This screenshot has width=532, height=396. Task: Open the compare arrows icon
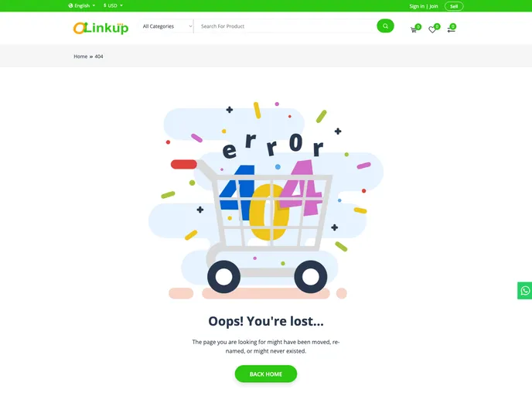pyautogui.click(x=451, y=30)
